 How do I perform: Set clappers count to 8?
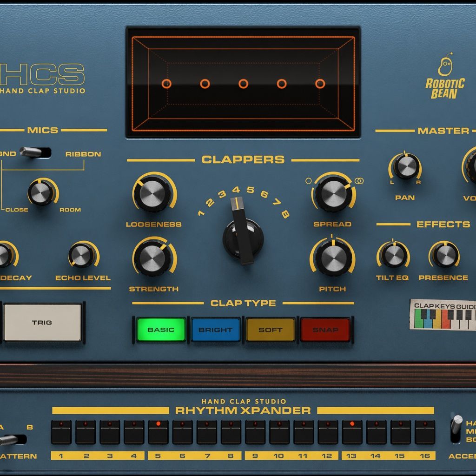(285, 214)
